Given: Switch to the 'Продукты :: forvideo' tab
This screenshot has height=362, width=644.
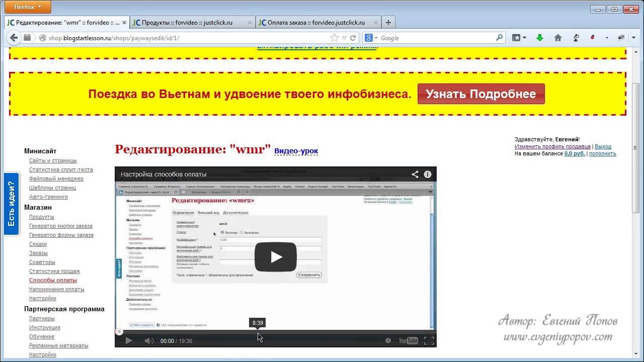Looking at the screenshot, I should [192, 23].
